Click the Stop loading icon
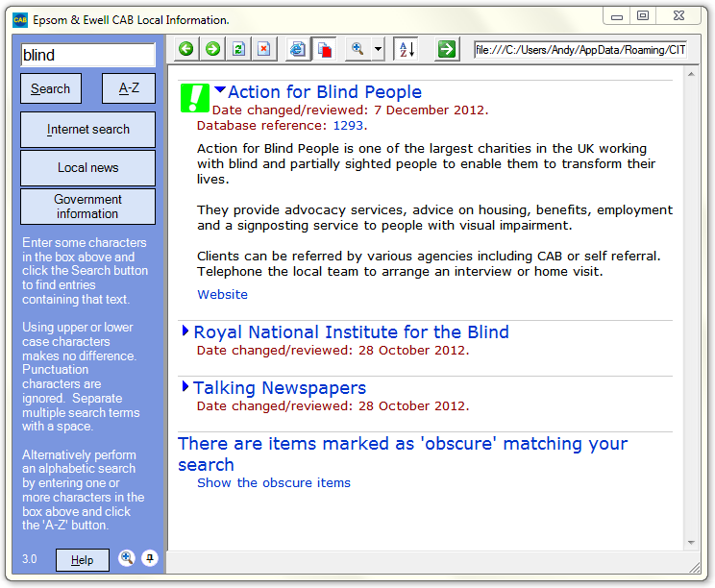The width and height of the screenshot is (715, 588). pyautogui.click(x=263, y=49)
